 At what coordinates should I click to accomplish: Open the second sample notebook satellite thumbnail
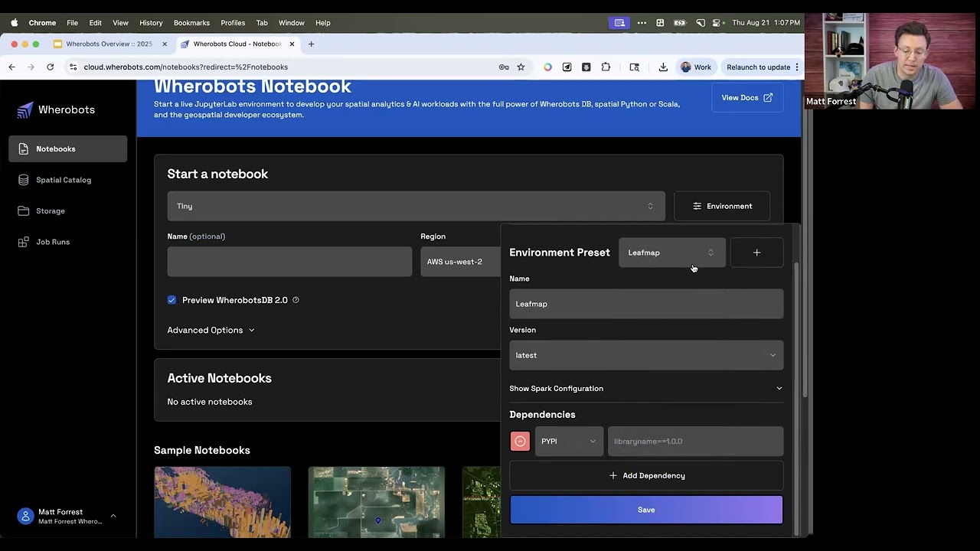376,502
